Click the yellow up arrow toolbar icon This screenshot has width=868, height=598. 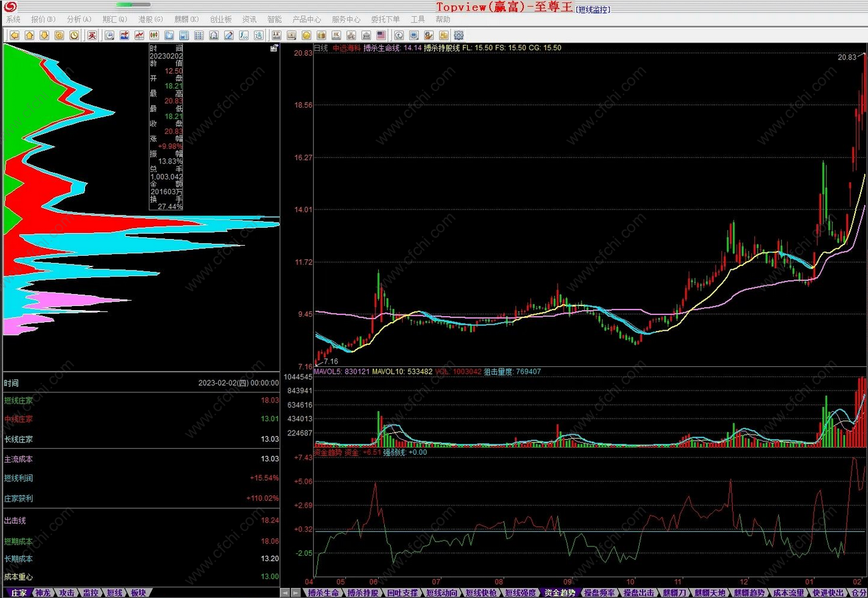(x=29, y=35)
